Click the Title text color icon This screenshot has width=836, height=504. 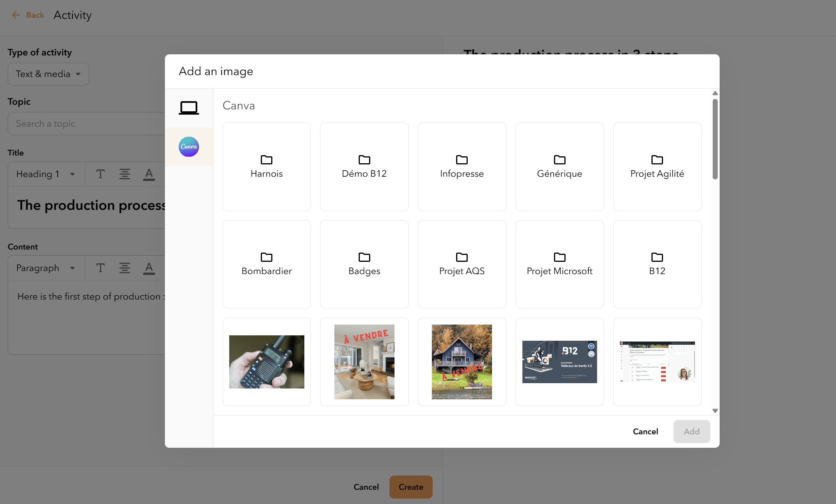point(149,174)
